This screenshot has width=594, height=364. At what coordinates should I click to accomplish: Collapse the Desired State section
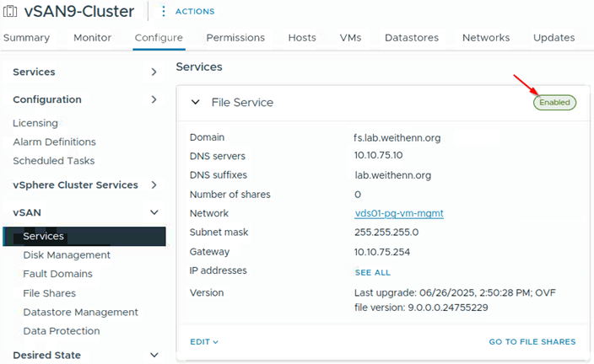(x=154, y=356)
